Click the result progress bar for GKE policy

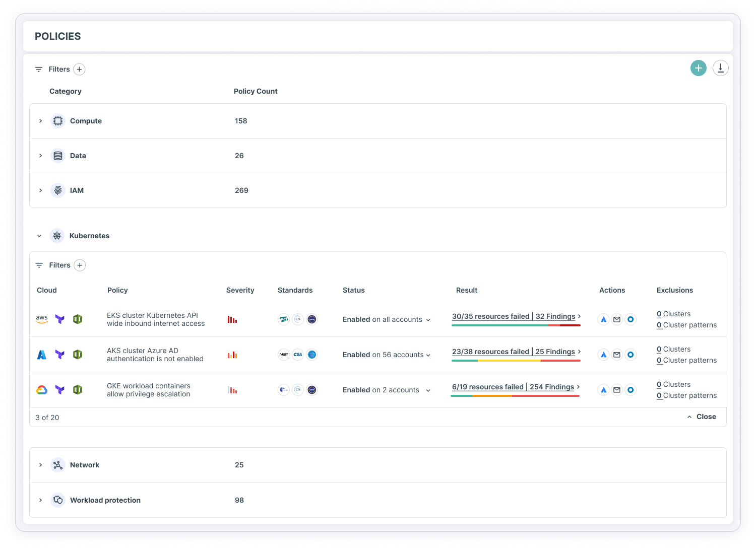coord(515,396)
